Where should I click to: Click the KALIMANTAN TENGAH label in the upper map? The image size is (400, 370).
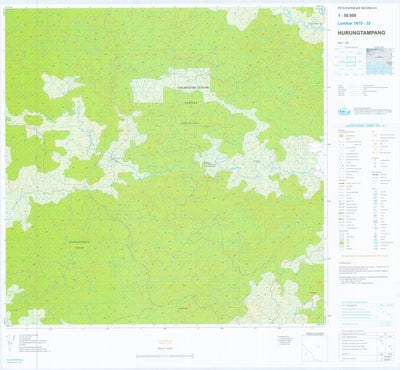pos(194,87)
